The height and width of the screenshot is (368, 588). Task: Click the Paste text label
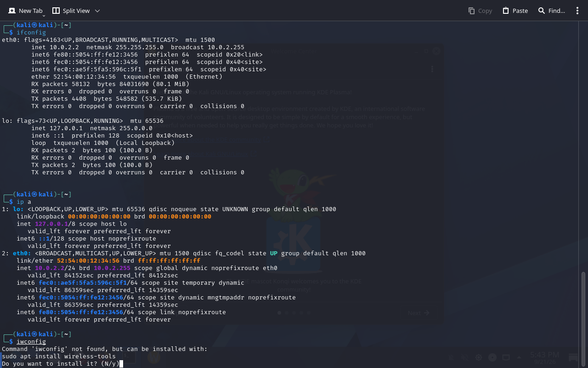point(520,11)
